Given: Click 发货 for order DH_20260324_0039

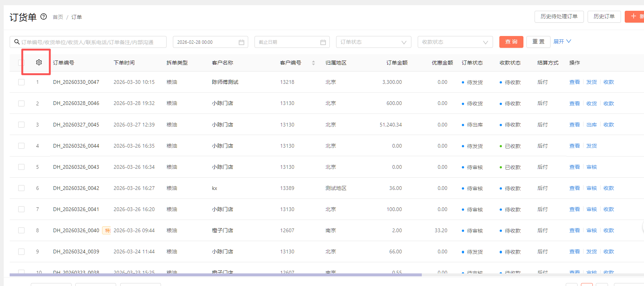Looking at the screenshot, I should pos(592,252).
